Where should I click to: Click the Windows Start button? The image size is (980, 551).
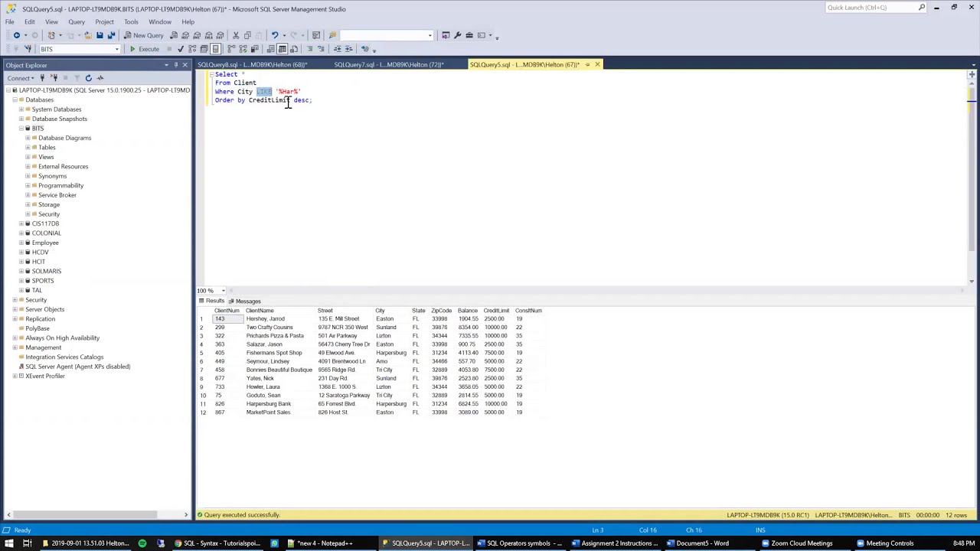tap(9, 543)
